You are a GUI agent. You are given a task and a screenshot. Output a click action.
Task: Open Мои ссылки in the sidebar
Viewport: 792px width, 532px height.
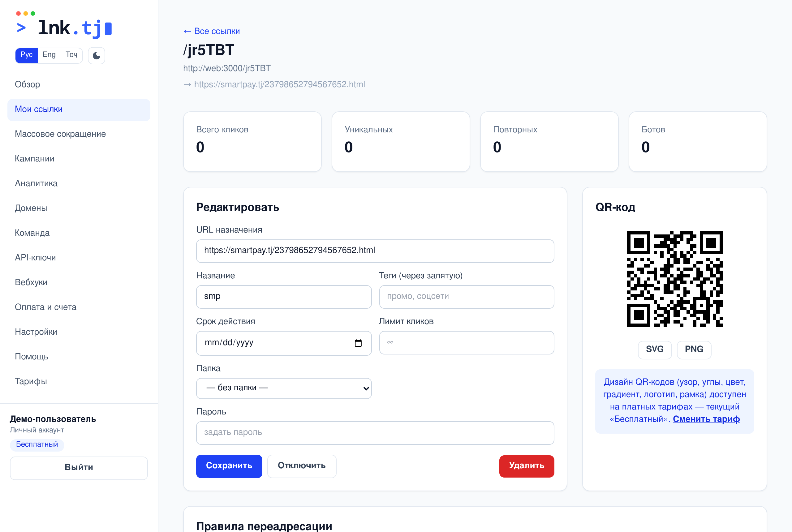[x=79, y=109]
